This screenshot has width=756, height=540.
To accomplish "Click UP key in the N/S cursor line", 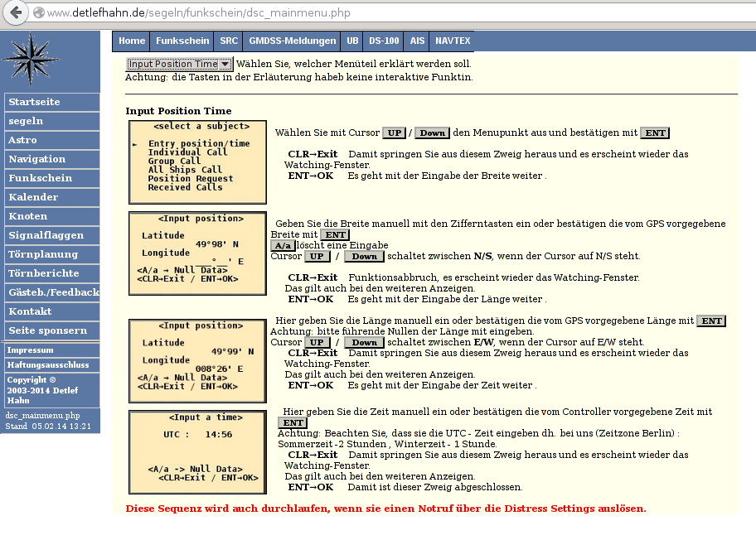I will point(317,256).
